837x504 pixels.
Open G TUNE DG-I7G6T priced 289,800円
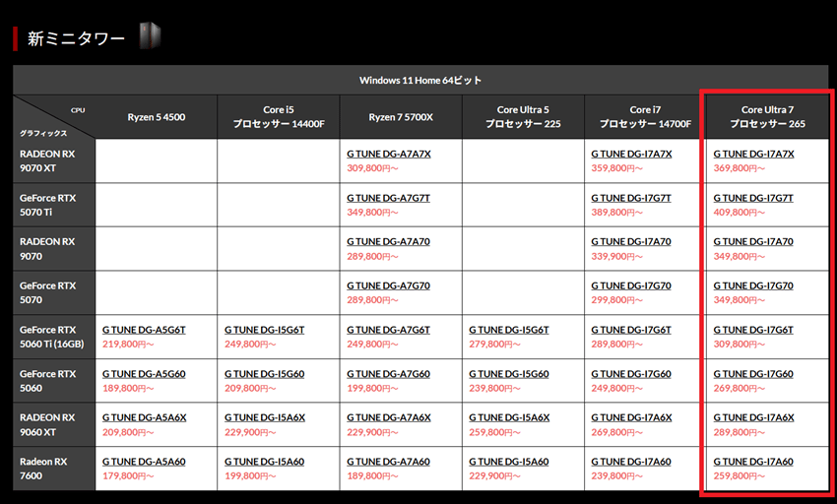click(631, 330)
